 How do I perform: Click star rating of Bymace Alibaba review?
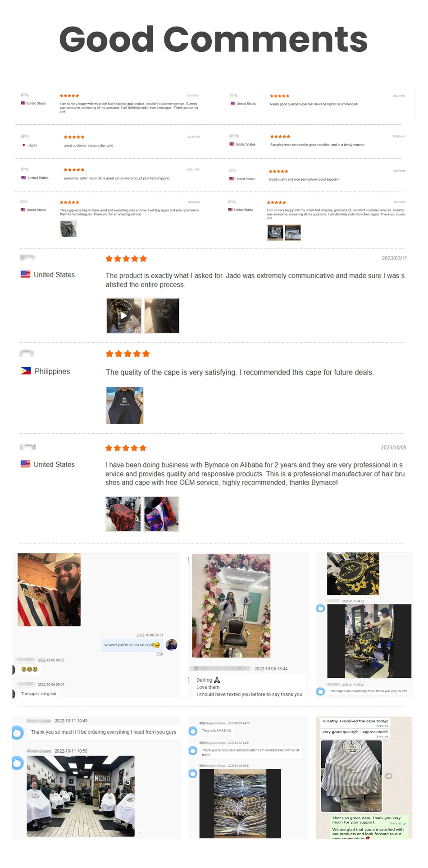126,448
